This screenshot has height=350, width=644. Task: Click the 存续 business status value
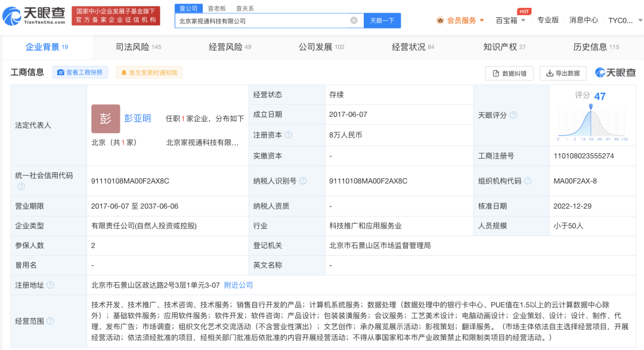(336, 95)
